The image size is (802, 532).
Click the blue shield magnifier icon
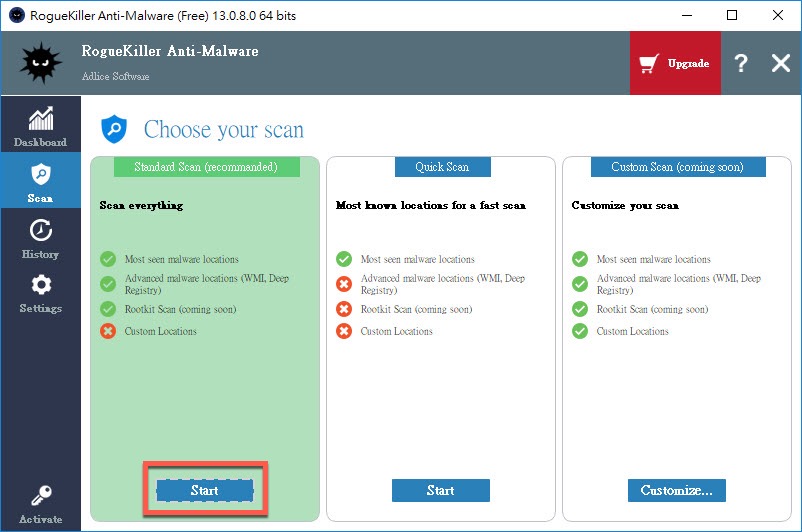(114, 129)
